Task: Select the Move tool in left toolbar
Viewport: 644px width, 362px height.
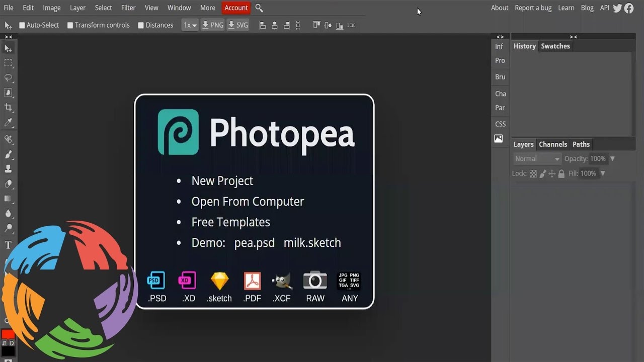Action: [x=9, y=49]
